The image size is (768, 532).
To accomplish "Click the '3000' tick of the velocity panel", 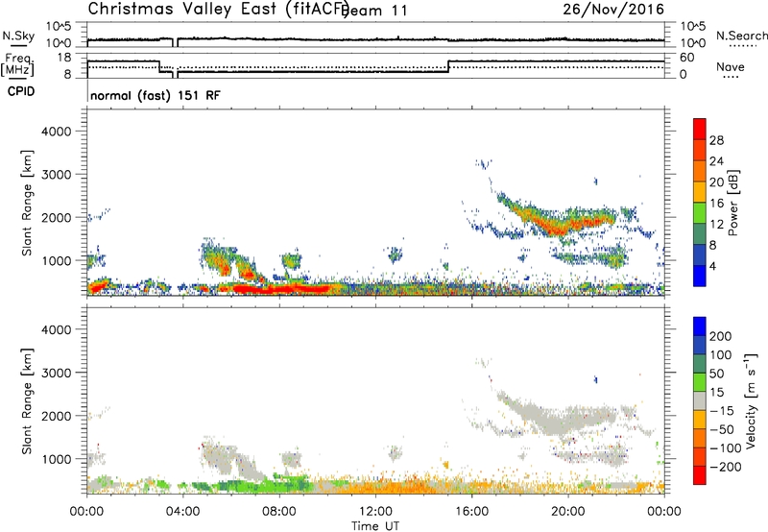I will coord(57,373).
